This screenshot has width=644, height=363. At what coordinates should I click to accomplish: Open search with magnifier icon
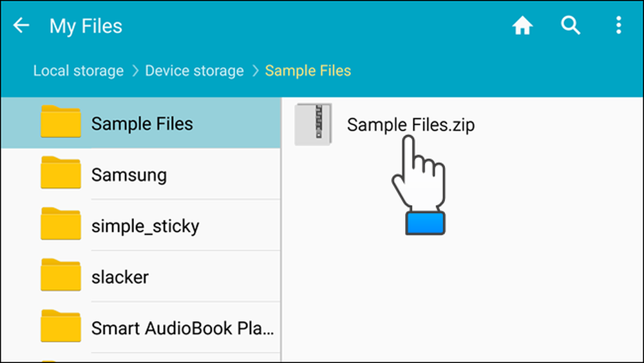pyautogui.click(x=571, y=26)
